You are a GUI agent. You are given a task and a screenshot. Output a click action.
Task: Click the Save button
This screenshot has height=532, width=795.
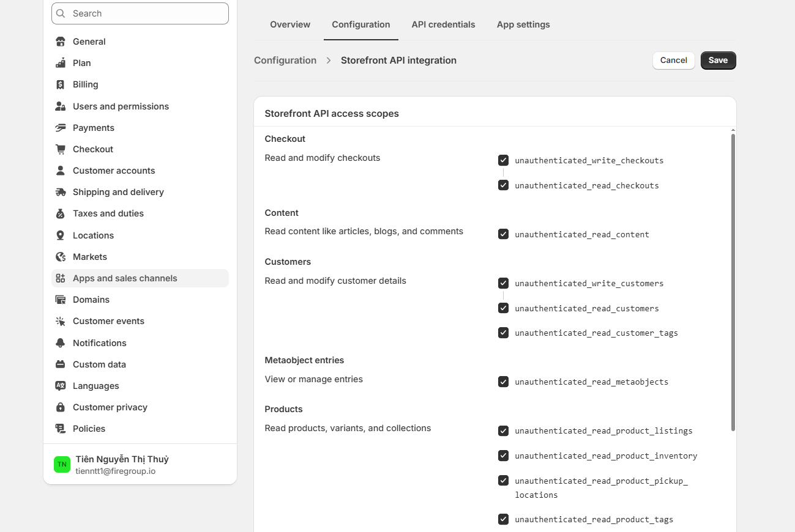pyautogui.click(x=718, y=60)
